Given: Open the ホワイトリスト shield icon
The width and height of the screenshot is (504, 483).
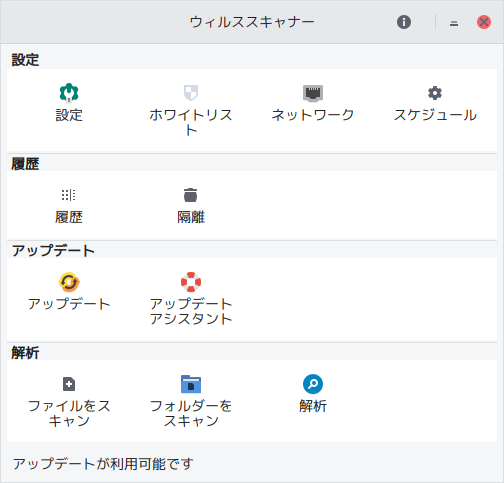Looking at the screenshot, I should (x=191, y=93).
